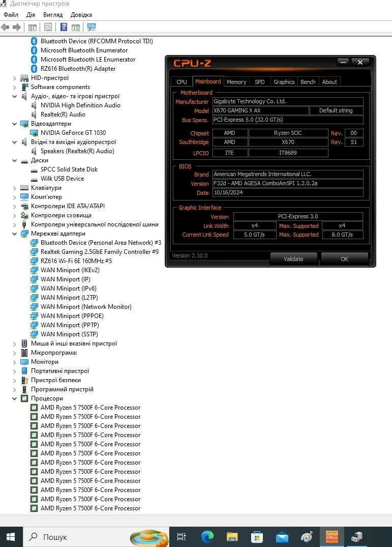Click the Forward arrow in Device Manager toolbar
The width and height of the screenshot is (392, 547).
point(16,27)
